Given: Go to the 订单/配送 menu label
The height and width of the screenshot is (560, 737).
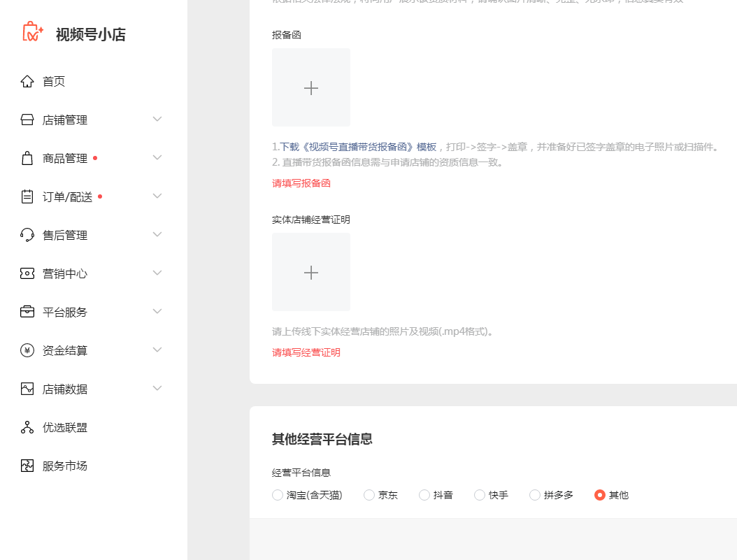Looking at the screenshot, I should [67, 197].
